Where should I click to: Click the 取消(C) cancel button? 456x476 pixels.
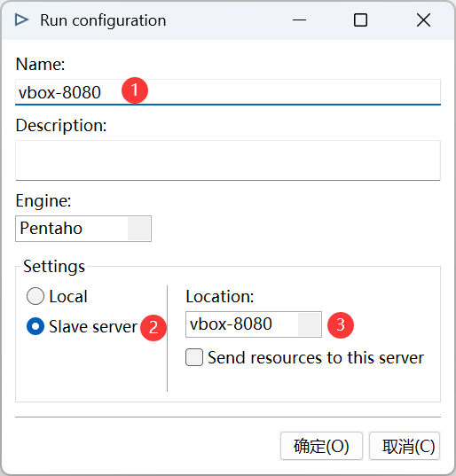click(405, 446)
